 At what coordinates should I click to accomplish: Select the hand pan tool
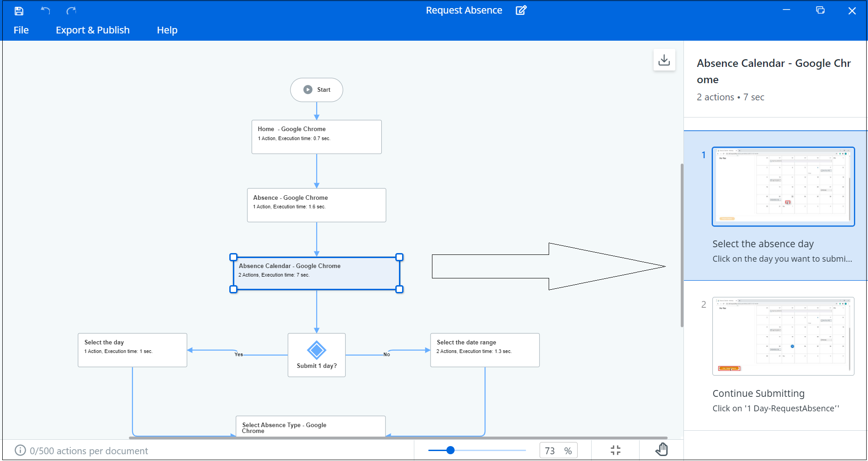[661, 450]
